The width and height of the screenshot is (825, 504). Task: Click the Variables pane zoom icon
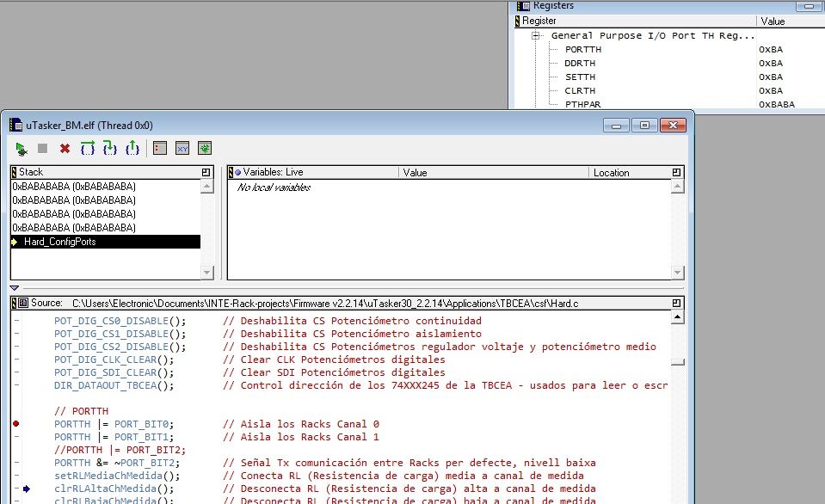[x=676, y=172]
